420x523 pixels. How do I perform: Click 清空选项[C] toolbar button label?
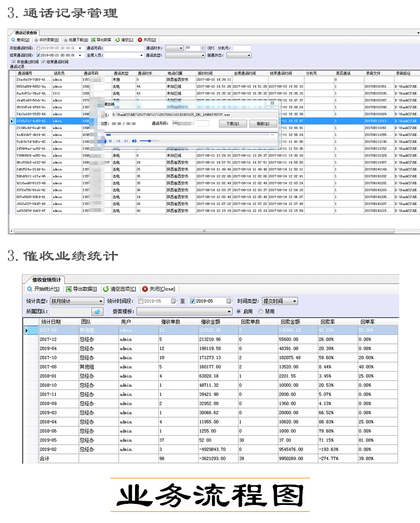[123, 289]
